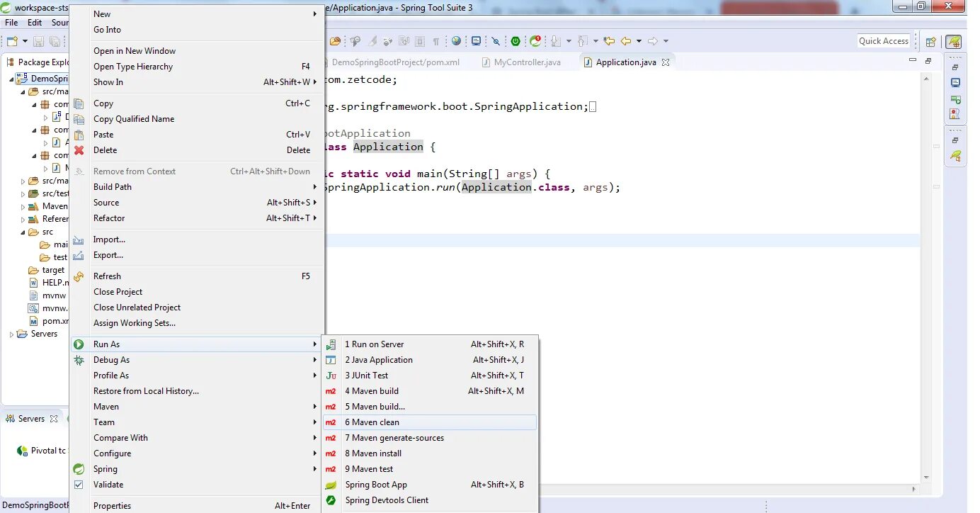
Task: Click Properties at bottom of context menu
Action: click(x=197, y=505)
